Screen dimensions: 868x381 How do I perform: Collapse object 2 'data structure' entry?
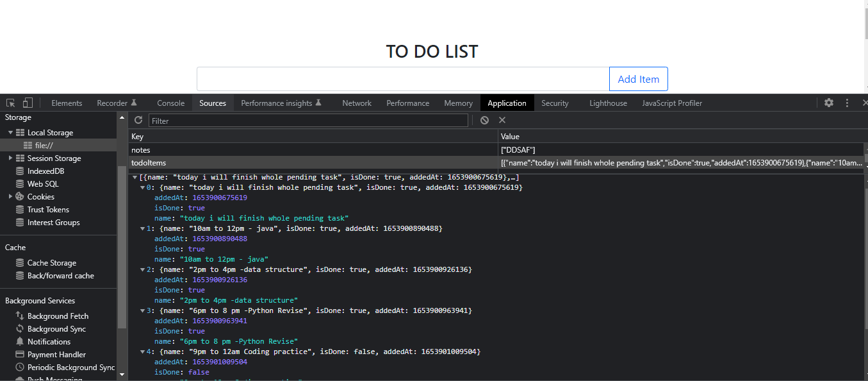coord(142,269)
